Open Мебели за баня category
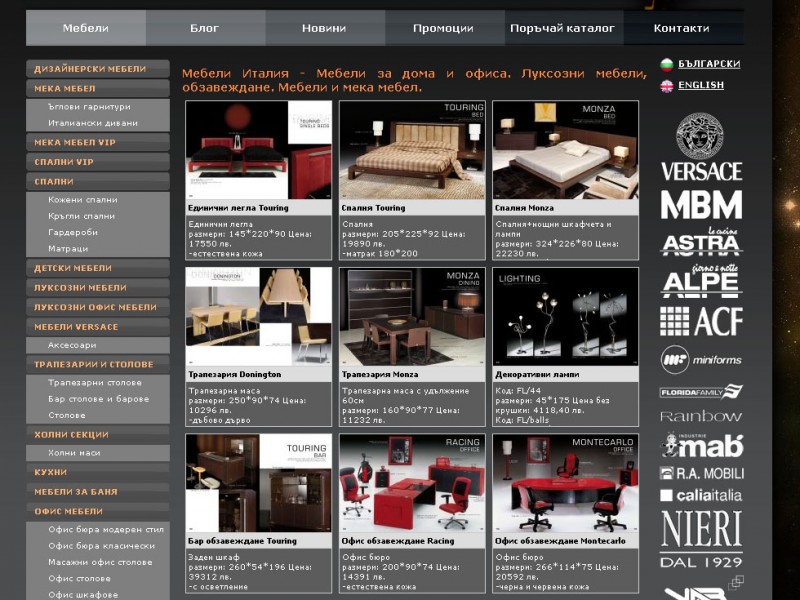Viewport: 800px width, 600px height. [x=98, y=492]
